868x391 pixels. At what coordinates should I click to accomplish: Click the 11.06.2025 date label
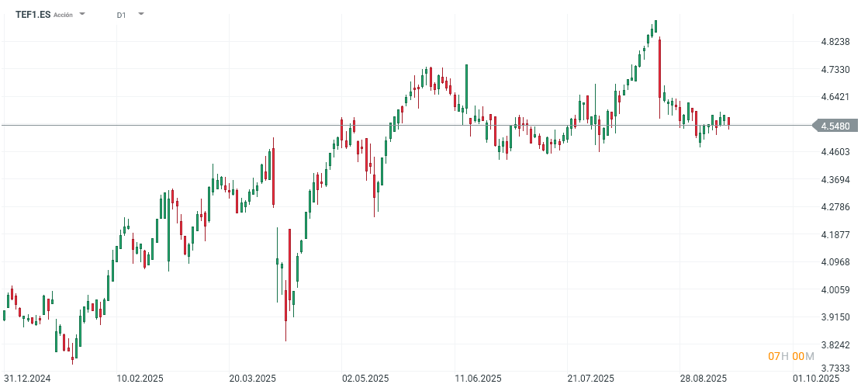[x=478, y=379]
